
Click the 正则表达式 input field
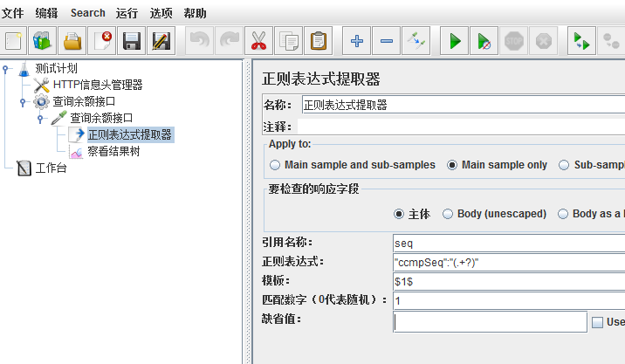coord(508,262)
